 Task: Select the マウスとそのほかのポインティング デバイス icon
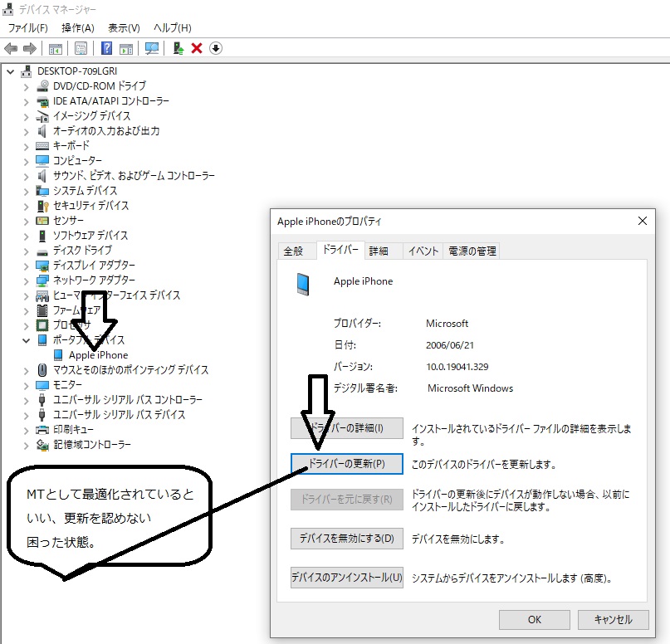42,370
